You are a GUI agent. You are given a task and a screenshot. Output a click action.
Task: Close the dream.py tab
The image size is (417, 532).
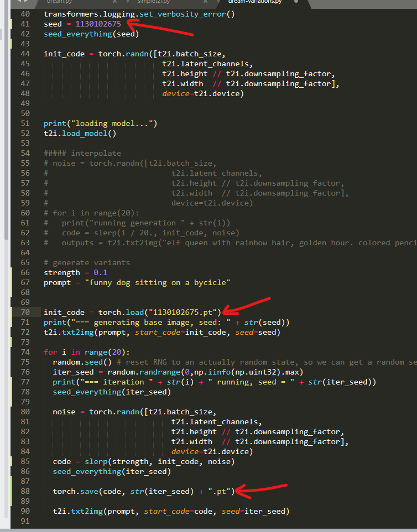point(114,2)
